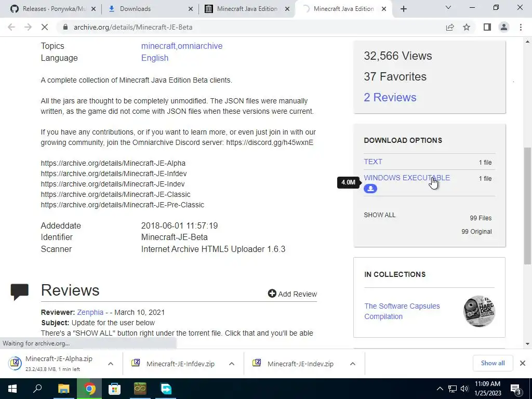The image size is (532, 399).
Task: Open the Windows Start menu
Action: [x=12, y=389]
